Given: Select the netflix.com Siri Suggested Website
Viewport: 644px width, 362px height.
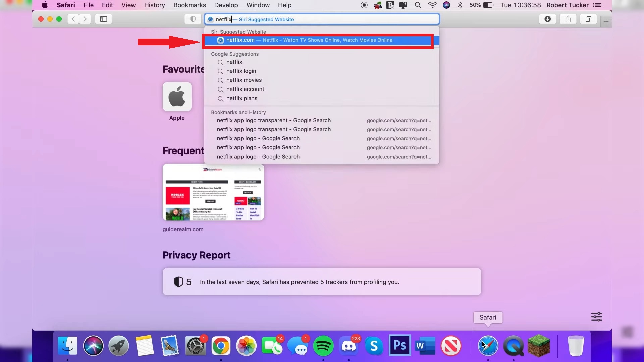Looking at the screenshot, I should pos(318,40).
